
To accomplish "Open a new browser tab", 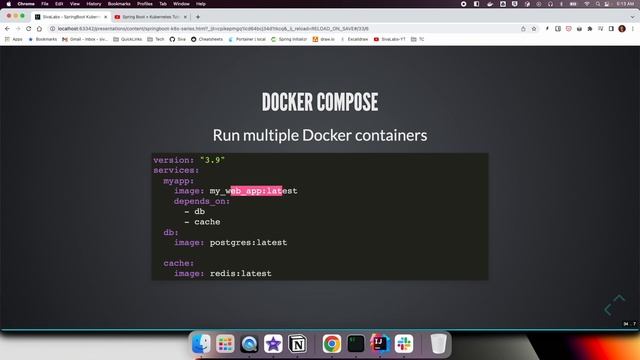I will [198, 17].
